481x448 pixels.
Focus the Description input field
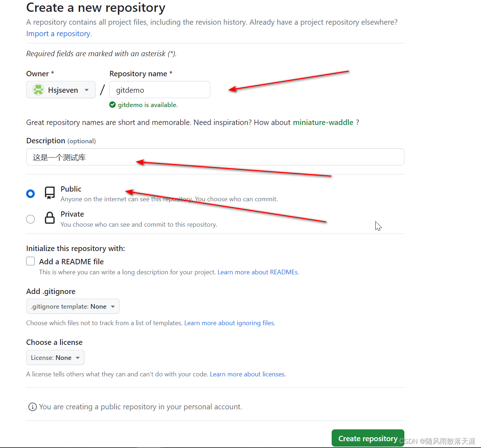coord(215,157)
